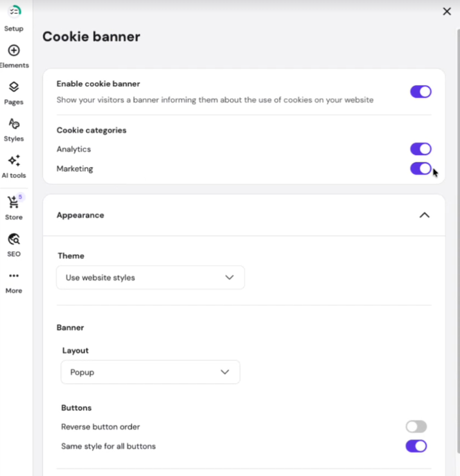Viewport: 460px width, 476px height.
Task: Close the Cookie banner panel
Action: point(447,12)
